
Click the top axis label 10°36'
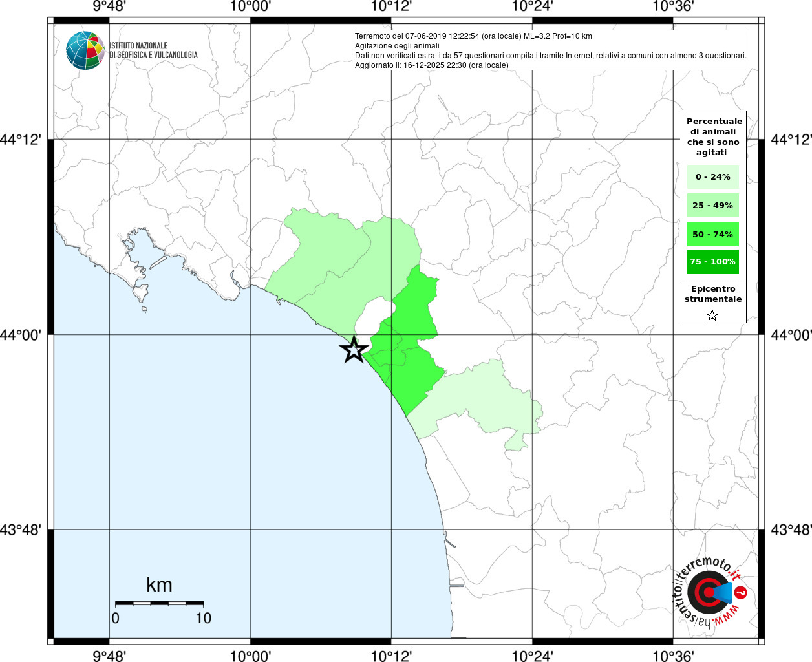point(673,6)
